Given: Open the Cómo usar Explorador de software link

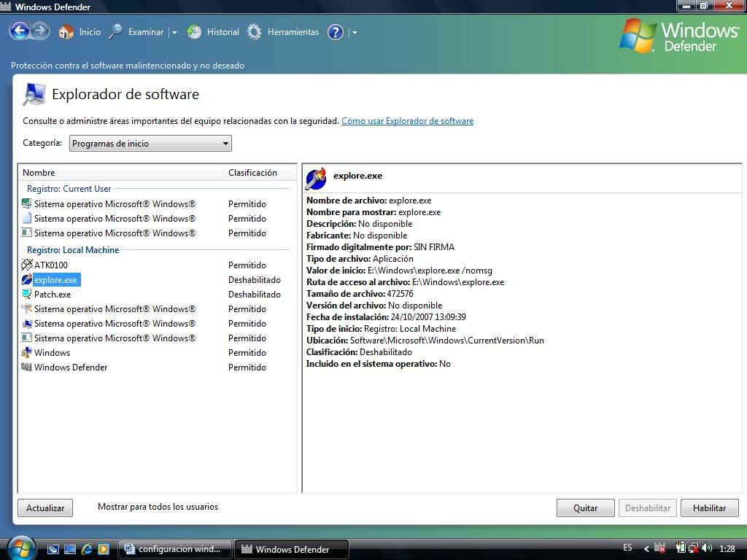Looking at the screenshot, I should 407,121.
